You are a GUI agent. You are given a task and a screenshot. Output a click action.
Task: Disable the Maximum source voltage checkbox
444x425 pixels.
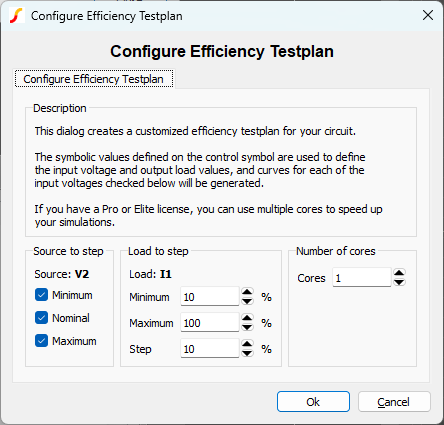tap(41, 341)
